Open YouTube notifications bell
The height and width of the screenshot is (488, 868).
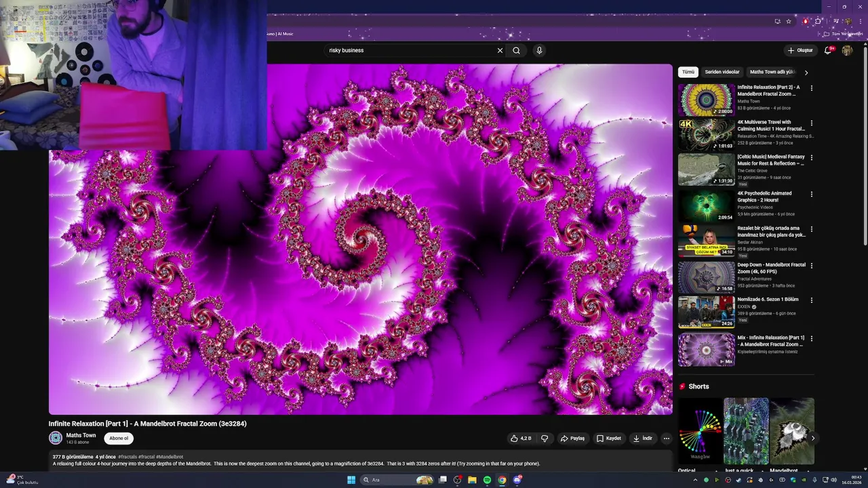coord(828,50)
